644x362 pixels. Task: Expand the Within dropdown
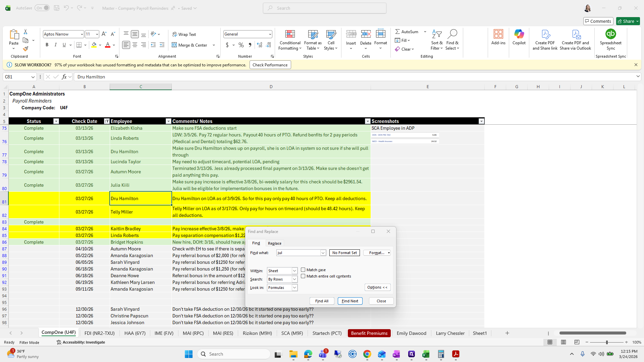pyautogui.click(x=294, y=271)
